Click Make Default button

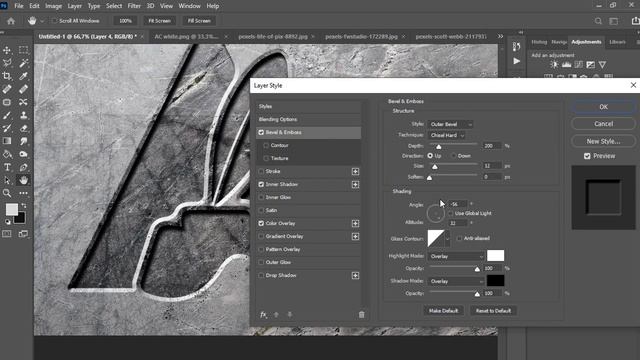tap(443, 311)
